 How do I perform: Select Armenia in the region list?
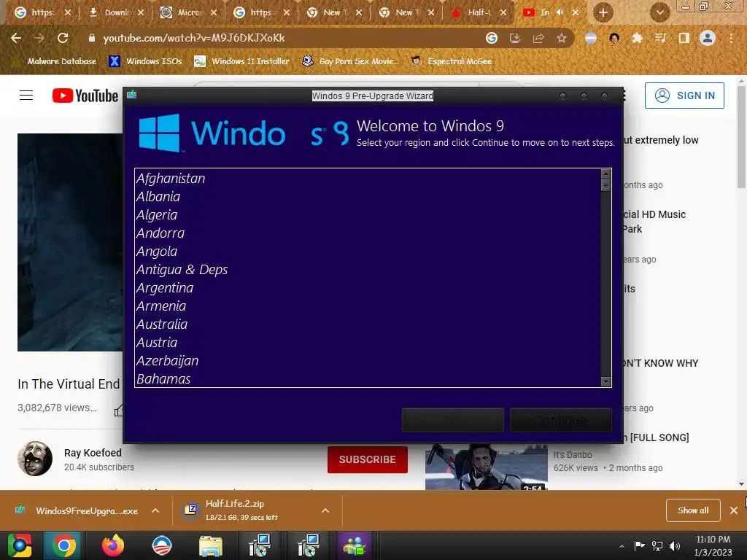click(x=368, y=306)
